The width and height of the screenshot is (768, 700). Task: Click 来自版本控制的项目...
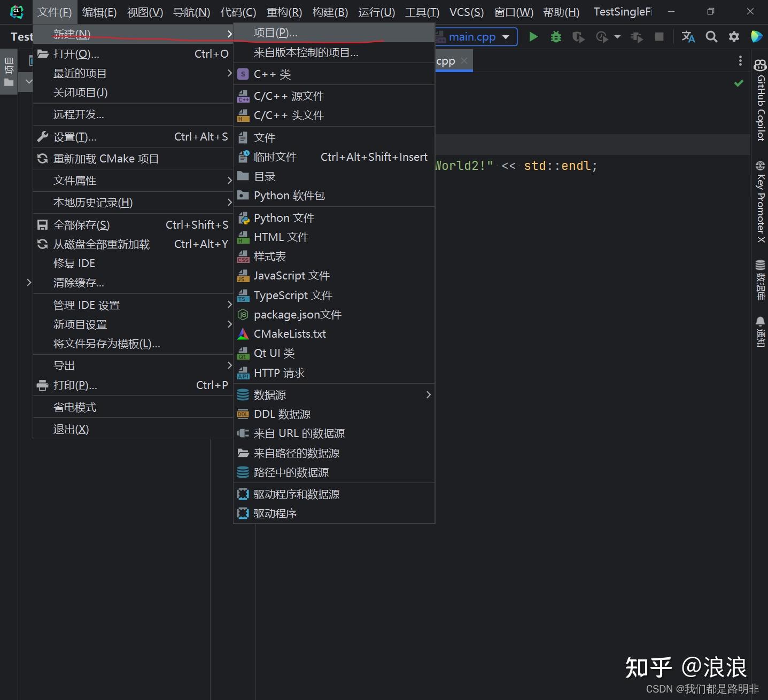334,52
